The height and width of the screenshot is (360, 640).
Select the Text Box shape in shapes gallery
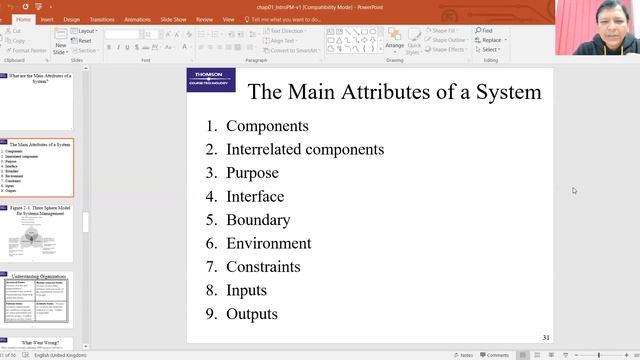331,32
